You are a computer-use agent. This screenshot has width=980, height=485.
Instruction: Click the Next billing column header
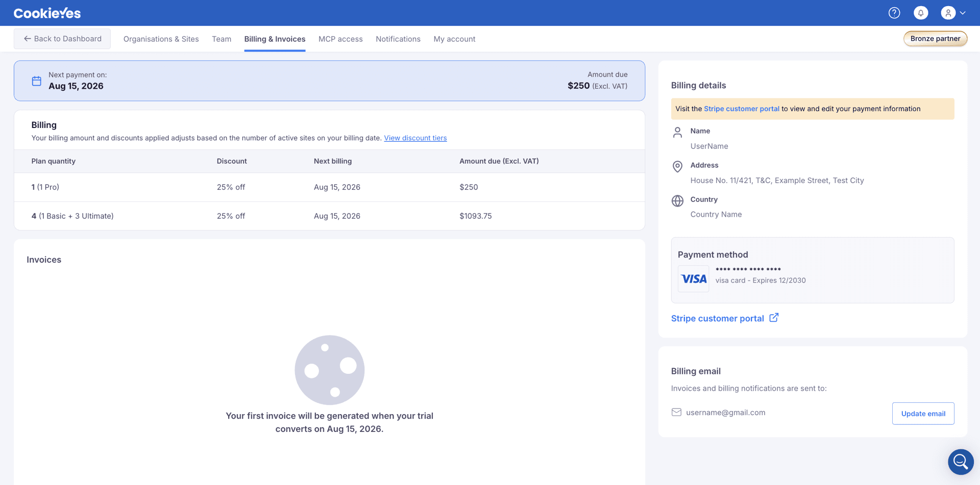[333, 161]
